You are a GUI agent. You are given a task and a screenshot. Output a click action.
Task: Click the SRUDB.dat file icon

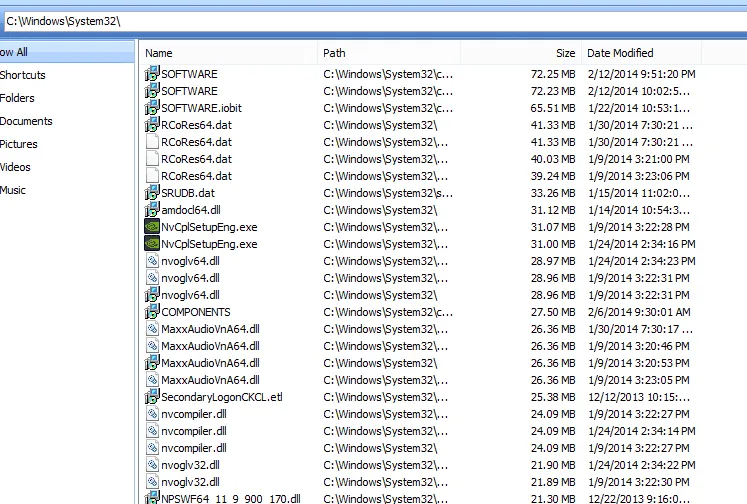tap(152, 193)
